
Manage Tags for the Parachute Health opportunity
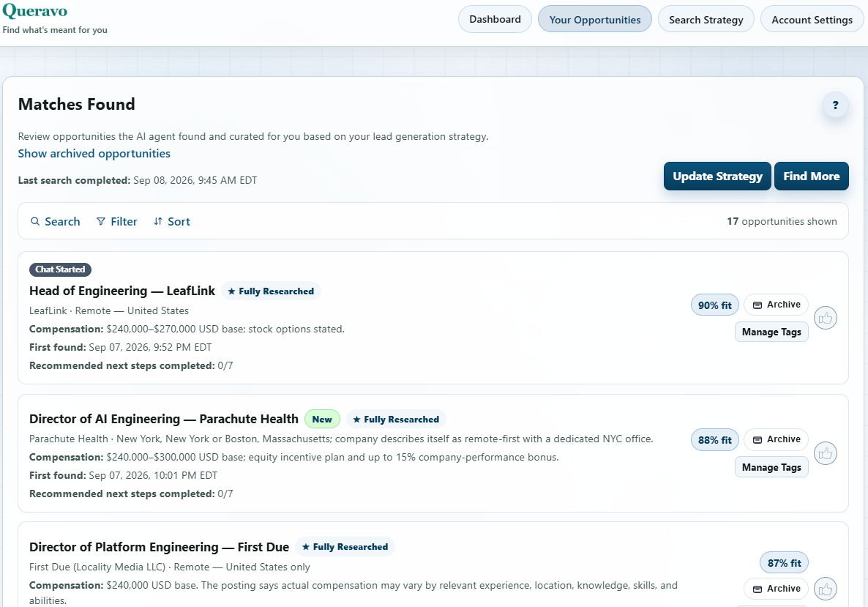[x=771, y=467]
